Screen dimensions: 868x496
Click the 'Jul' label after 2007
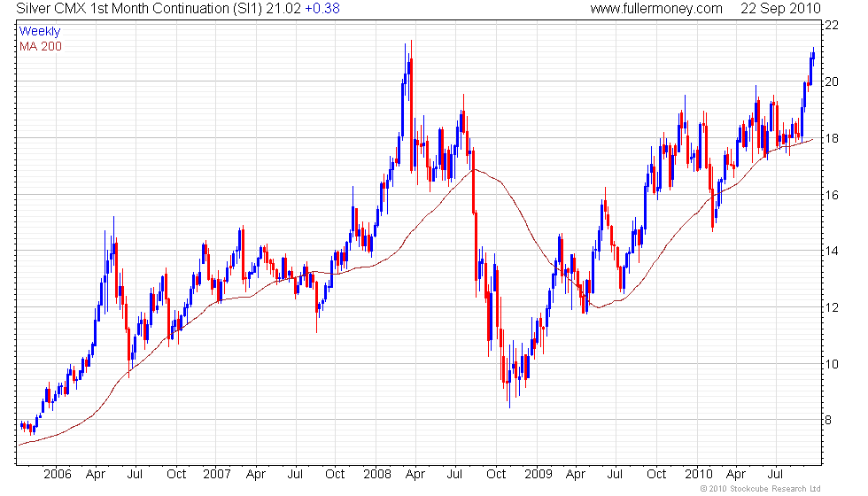(295, 475)
